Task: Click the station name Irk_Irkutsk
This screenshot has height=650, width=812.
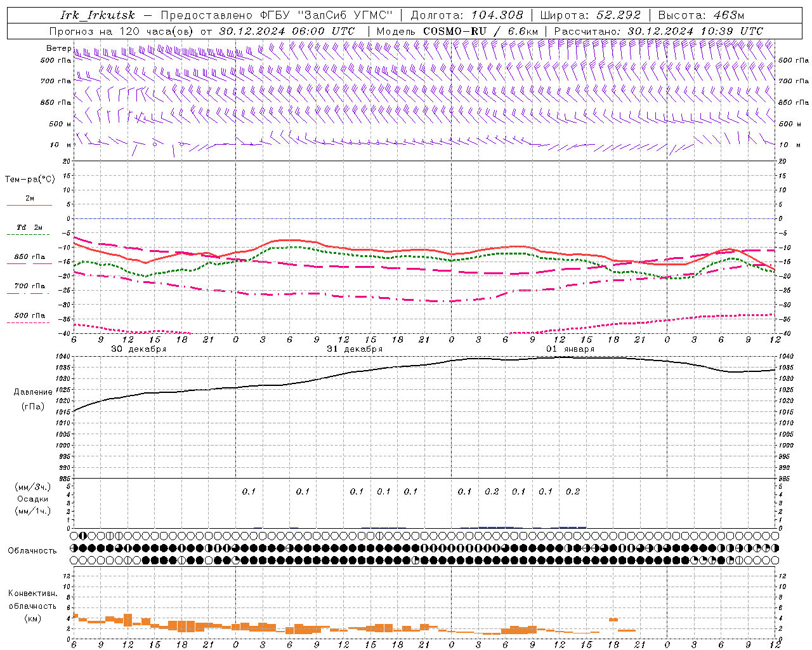Action: pyautogui.click(x=98, y=15)
